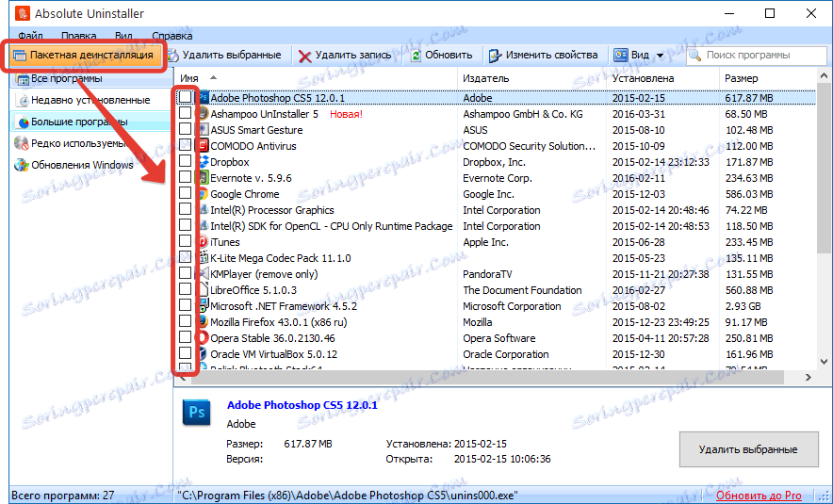Click the Ashampoo UnInstaller 5 row icon
Viewport: 833px width, 504px height.
203,114
